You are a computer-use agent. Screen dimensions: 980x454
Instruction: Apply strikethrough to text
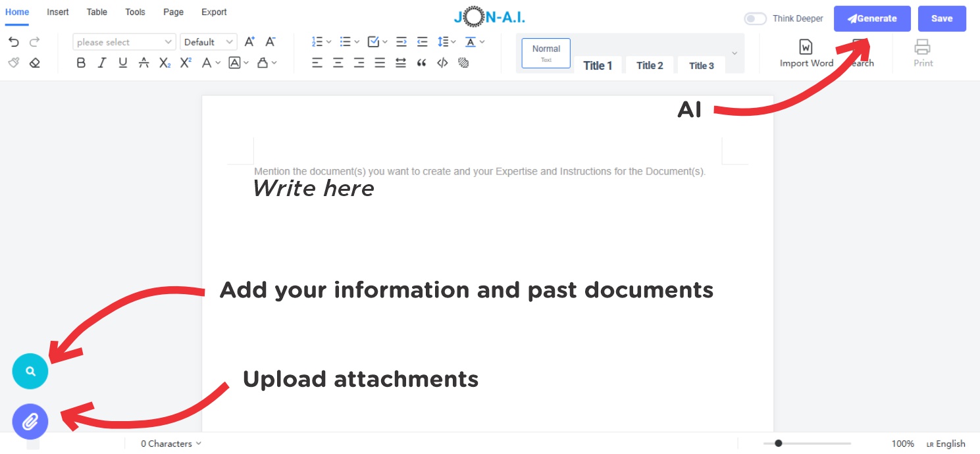143,63
